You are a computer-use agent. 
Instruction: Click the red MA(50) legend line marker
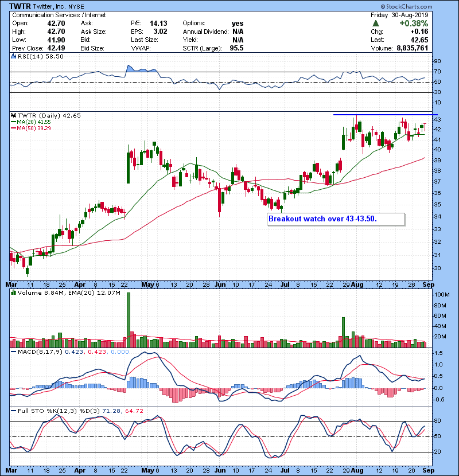(x=13, y=128)
